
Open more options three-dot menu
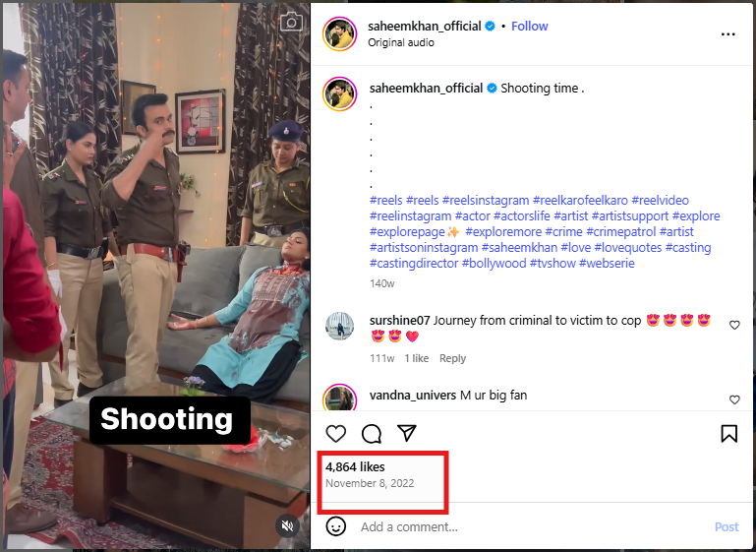pos(728,34)
